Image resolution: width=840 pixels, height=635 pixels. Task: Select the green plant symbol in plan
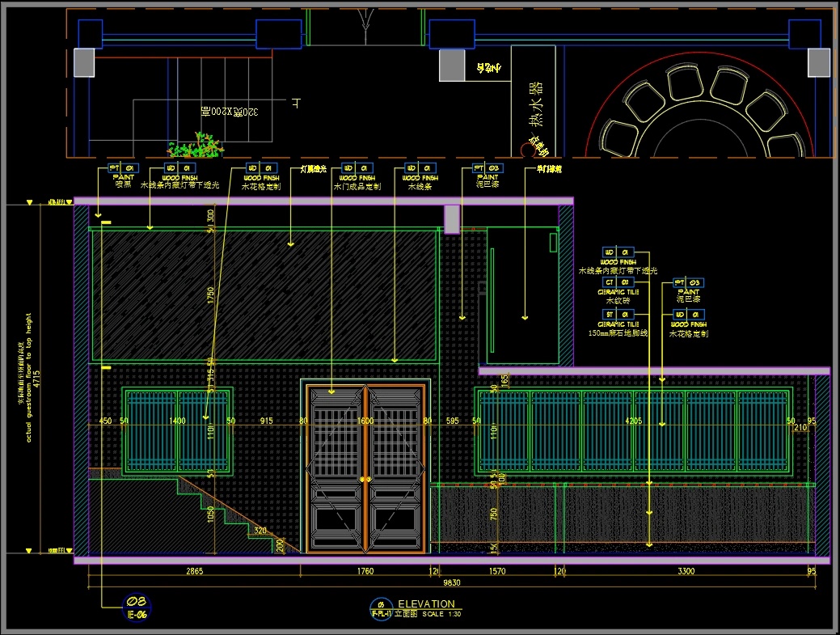click(195, 146)
